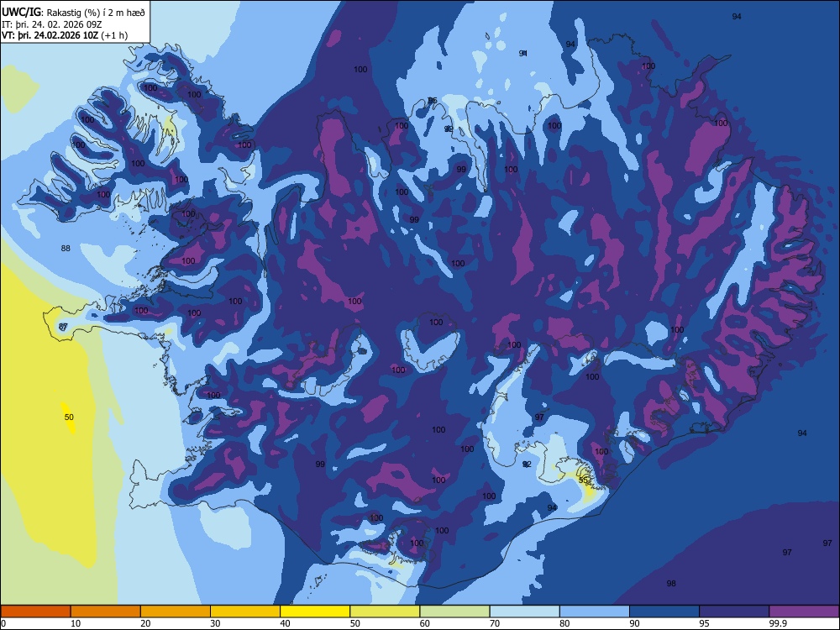Click the legend scale label '10'

[76, 623]
